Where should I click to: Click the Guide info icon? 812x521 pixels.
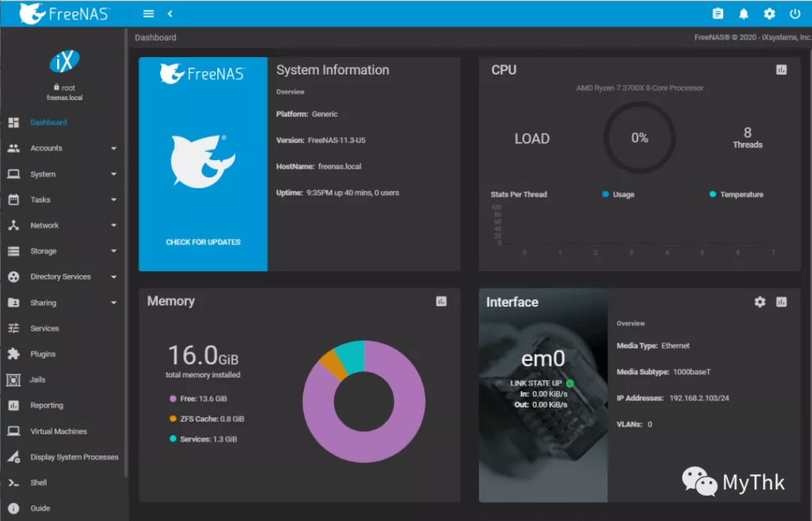[x=13, y=508]
